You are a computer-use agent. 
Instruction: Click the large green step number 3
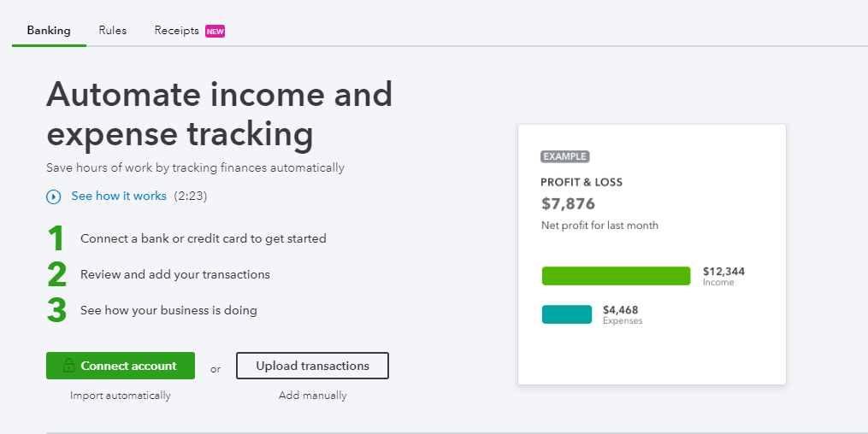tap(56, 311)
